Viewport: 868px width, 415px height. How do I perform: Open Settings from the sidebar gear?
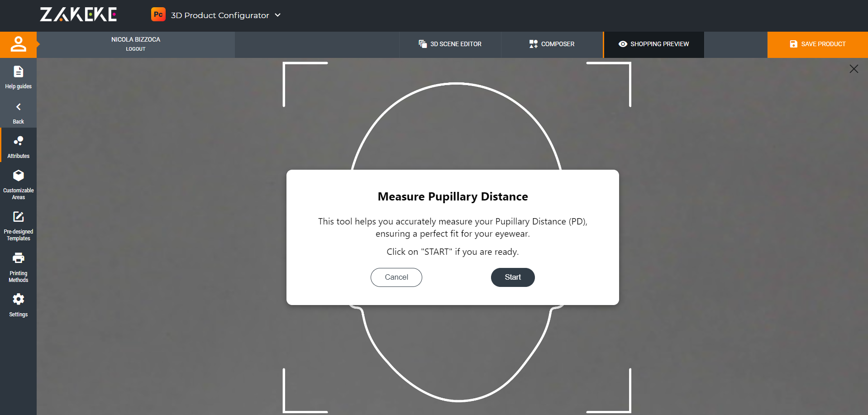coord(18,305)
